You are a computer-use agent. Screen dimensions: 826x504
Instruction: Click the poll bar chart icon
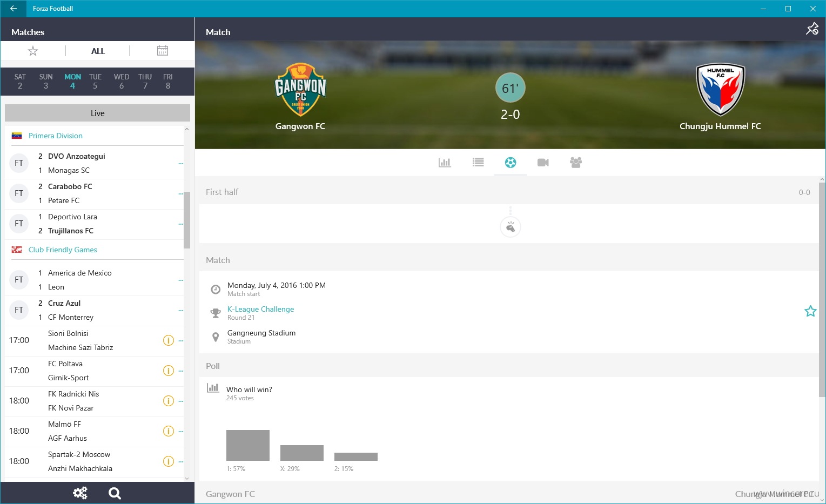point(213,387)
